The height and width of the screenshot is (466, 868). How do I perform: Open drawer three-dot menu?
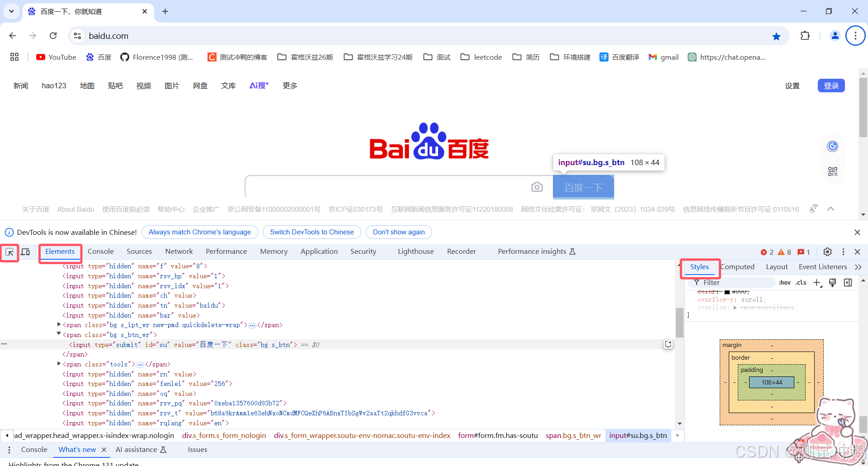point(9,450)
